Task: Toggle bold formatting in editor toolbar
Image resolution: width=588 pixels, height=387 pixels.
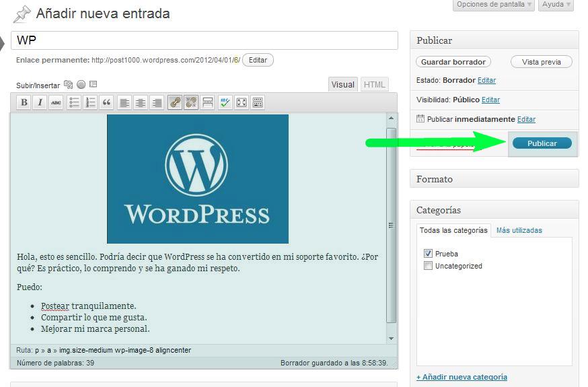Action: [24, 102]
